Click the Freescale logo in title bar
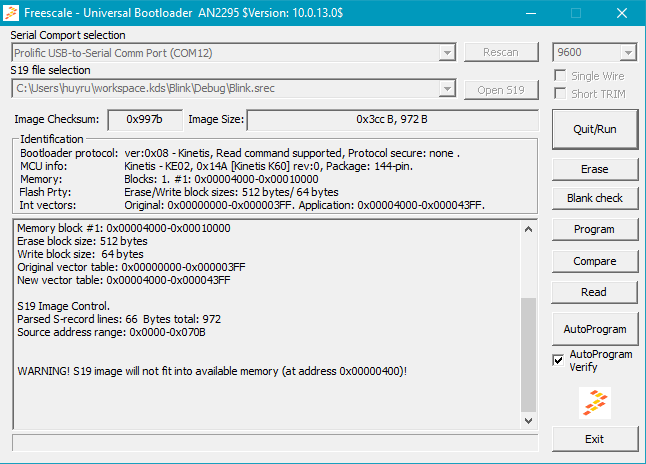The height and width of the screenshot is (464, 646). 11,13
